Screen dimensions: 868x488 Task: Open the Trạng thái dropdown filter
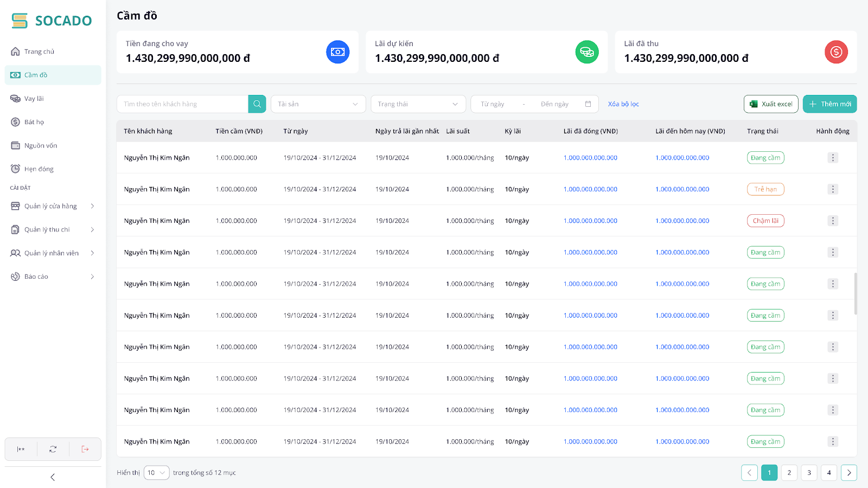click(x=418, y=104)
